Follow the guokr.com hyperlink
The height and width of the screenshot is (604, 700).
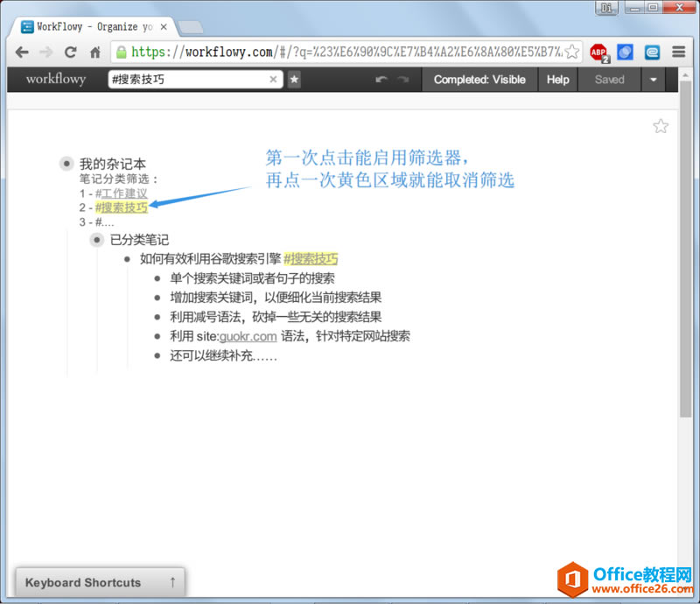click(248, 336)
